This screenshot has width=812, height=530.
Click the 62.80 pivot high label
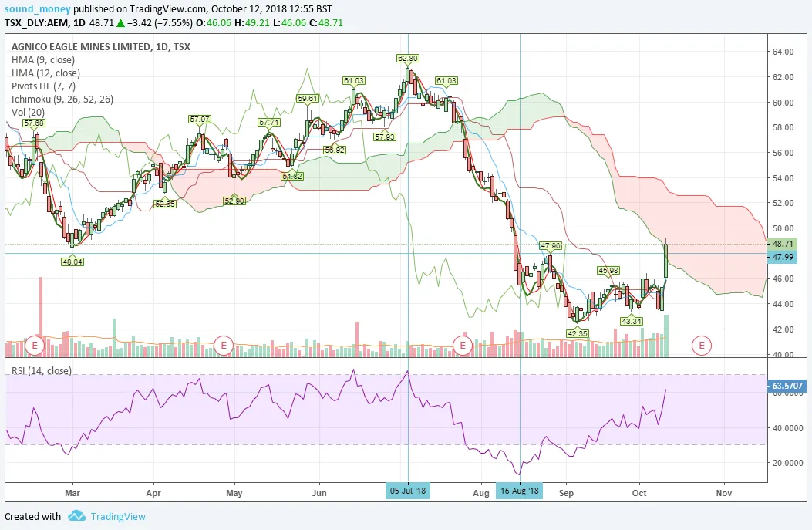click(408, 59)
